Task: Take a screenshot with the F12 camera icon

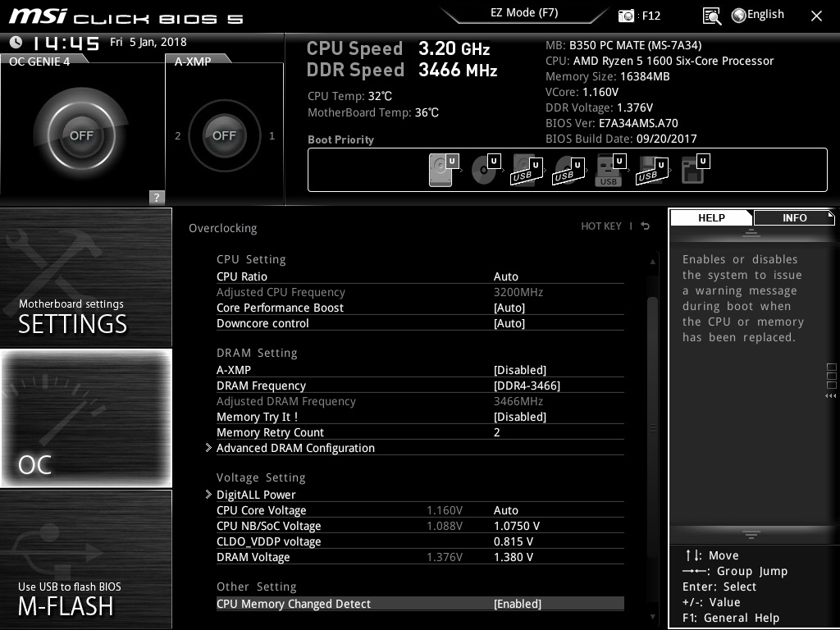Action: (x=626, y=16)
